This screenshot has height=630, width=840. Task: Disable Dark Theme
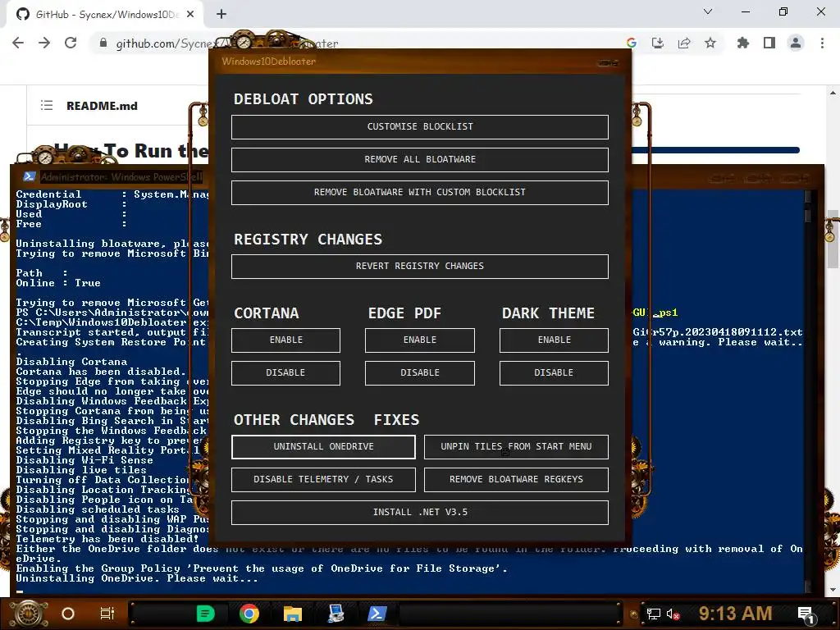554,373
